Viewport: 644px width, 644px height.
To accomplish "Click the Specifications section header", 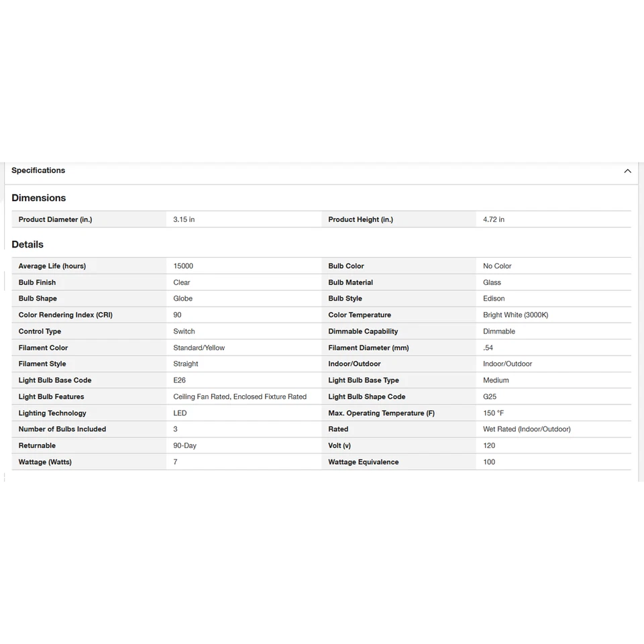I will coord(38,170).
